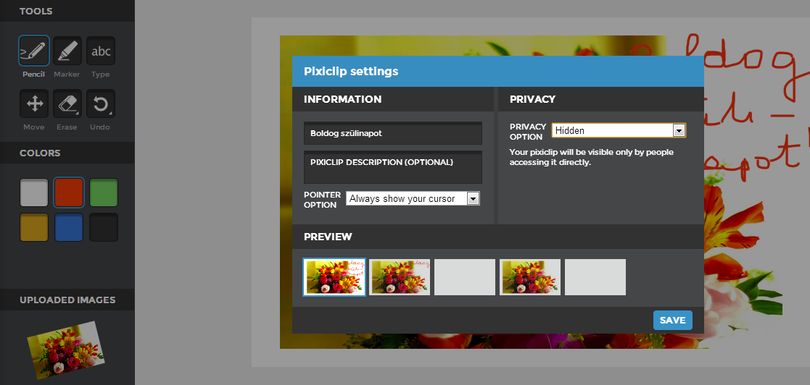810x385 pixels.
Task: Pick the green color swatch
Action: point(104,193)
